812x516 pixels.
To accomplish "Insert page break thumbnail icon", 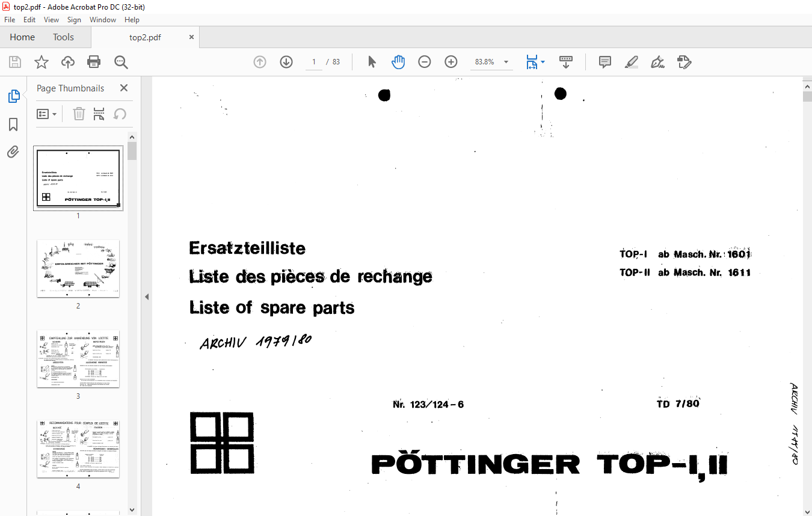I will (x=99, y=114).
